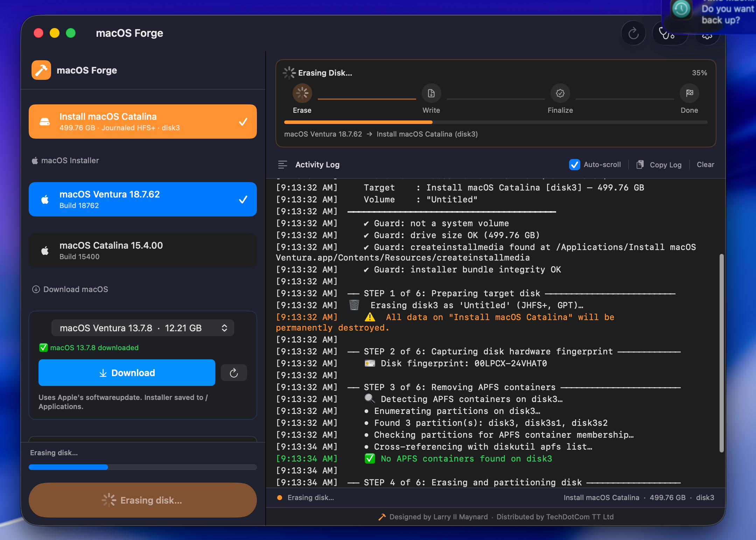Click the Copy Log clipboard icon
Viewport: 756px width, 540px height.
tap(640, 165)
